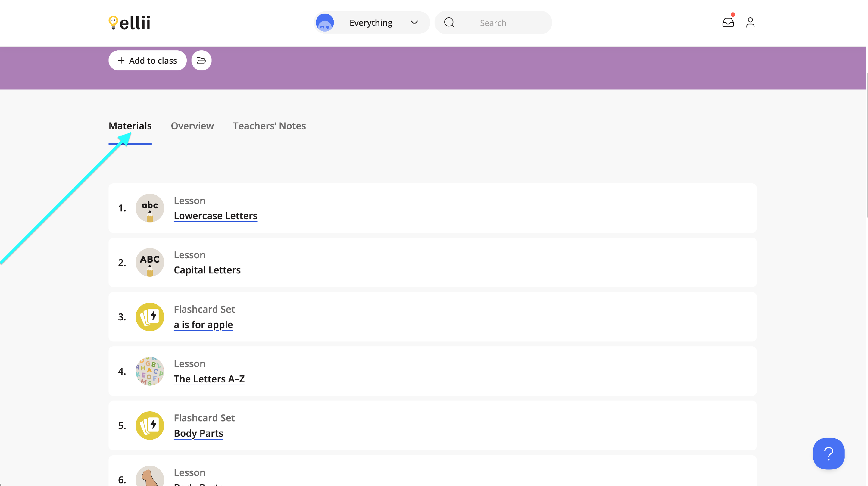This screenshot has height=486, width=868.
Task: Click the search magnifier icon
Action: coord(449,23)
